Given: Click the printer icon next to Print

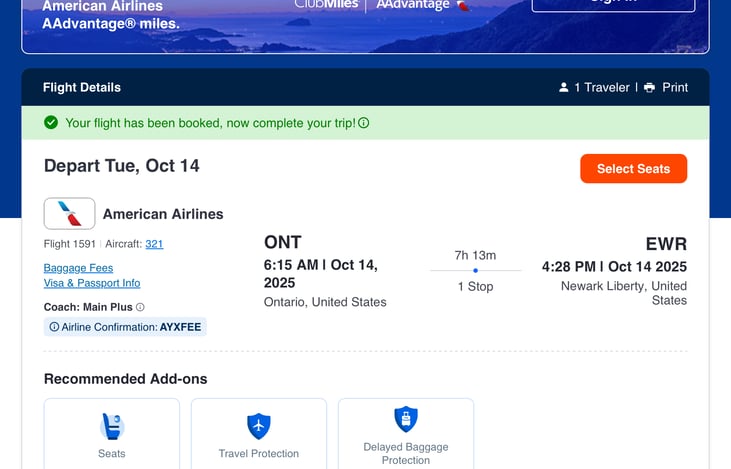Looking at the screenshot, I should [x=650, y=88].
